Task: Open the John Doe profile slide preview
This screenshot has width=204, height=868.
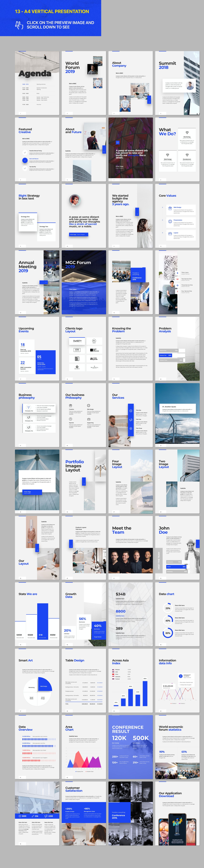Action: click(177, 548)
